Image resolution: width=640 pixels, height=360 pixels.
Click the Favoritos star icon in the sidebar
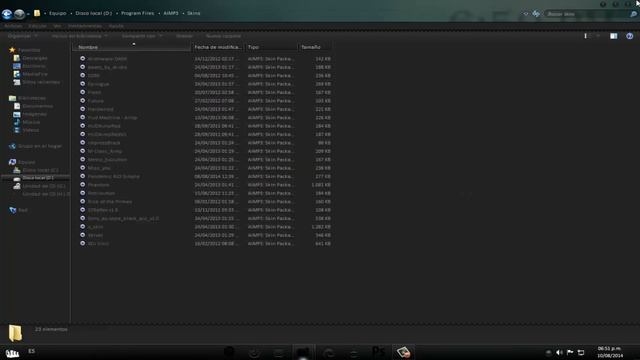pyautogui.click(x=12, y=50)
